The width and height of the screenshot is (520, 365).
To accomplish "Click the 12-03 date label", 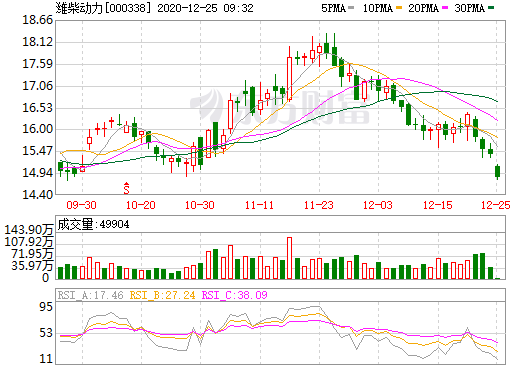I will tap(378, 205).
